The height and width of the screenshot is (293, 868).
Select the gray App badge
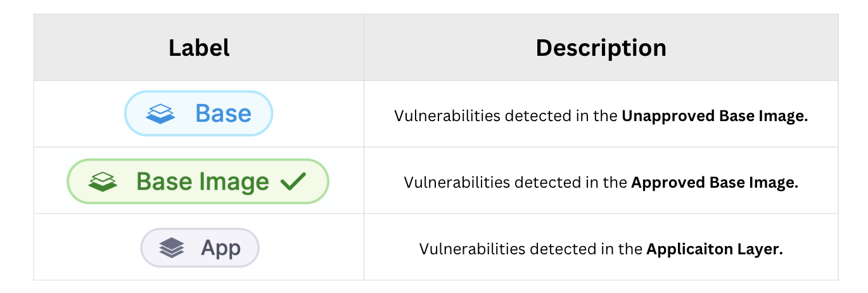coord(200,247)
